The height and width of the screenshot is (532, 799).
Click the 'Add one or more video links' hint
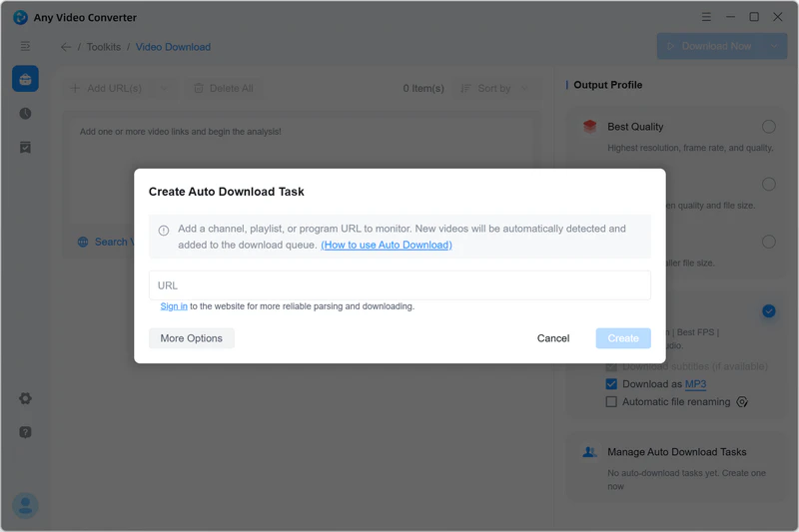(x=181, y=132)
